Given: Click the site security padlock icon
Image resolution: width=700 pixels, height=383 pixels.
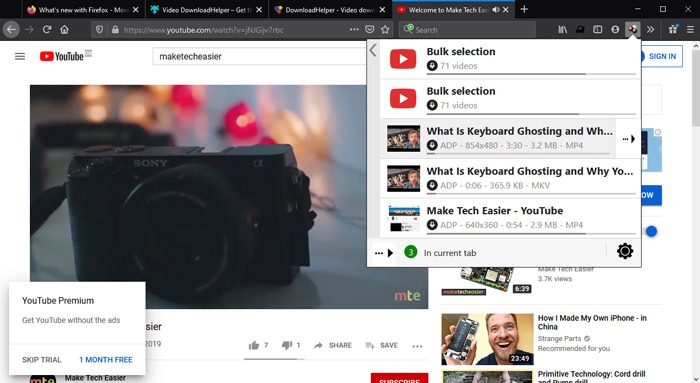Looking at the screenshot, I should coord(115,30).
